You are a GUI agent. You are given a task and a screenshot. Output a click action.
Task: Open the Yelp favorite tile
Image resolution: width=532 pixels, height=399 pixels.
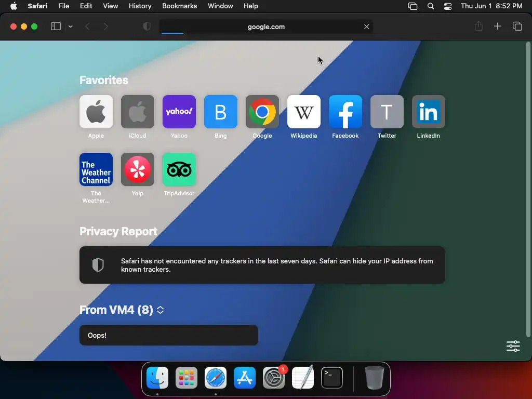tap(137, 169)
